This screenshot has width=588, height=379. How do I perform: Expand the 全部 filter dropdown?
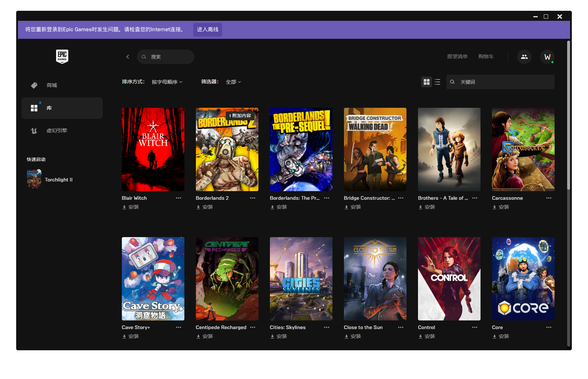(233, 82)
